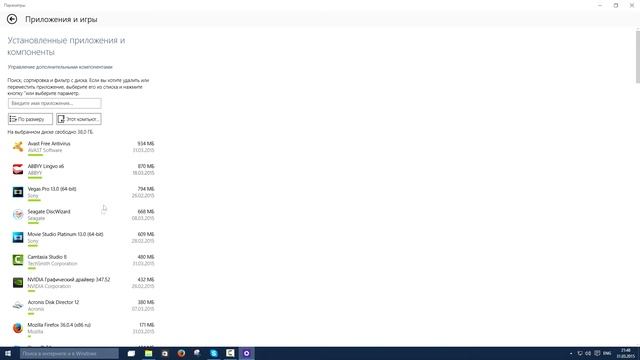Select the ABBYY Lingvo x6 entry name
The height and width of the screenshot is (360, 640).
coord(46,166)
